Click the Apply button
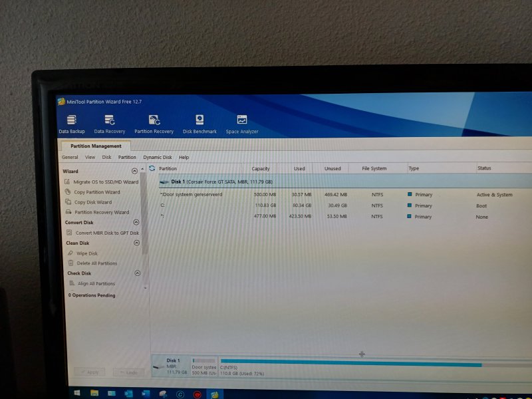This screenshot has width=532, height=399. pos(90,372)
